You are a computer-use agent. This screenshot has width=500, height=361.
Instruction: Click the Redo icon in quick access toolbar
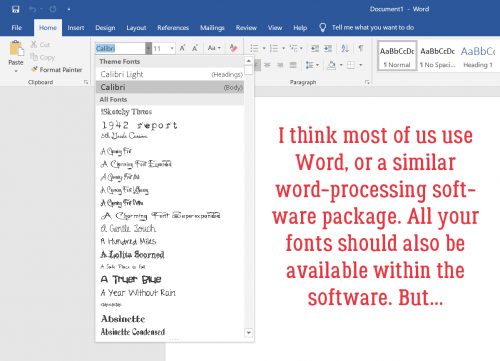coord(53,9)
